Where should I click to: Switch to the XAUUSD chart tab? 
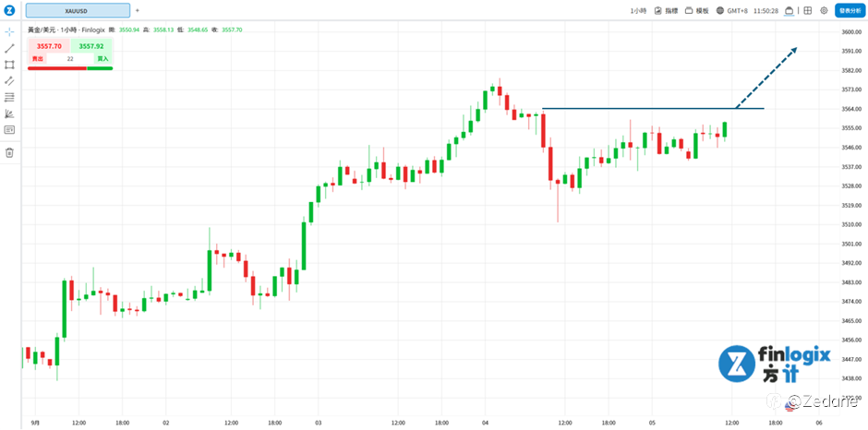tap(77, 10)
